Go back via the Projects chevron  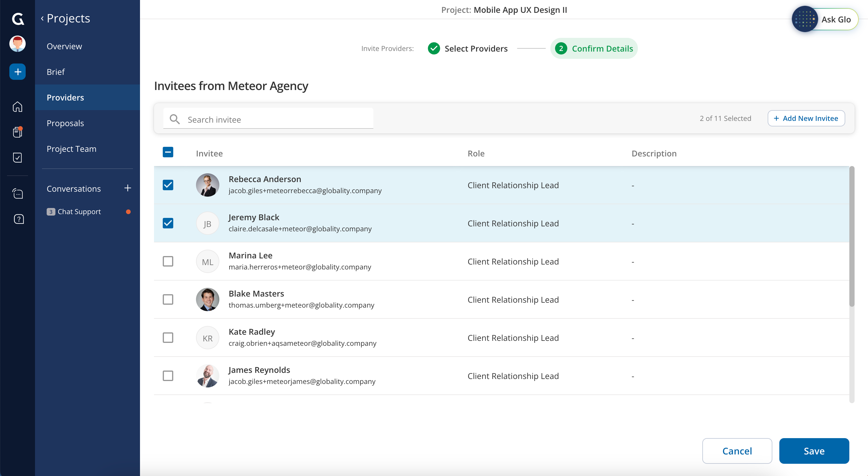tap(43, 19)
